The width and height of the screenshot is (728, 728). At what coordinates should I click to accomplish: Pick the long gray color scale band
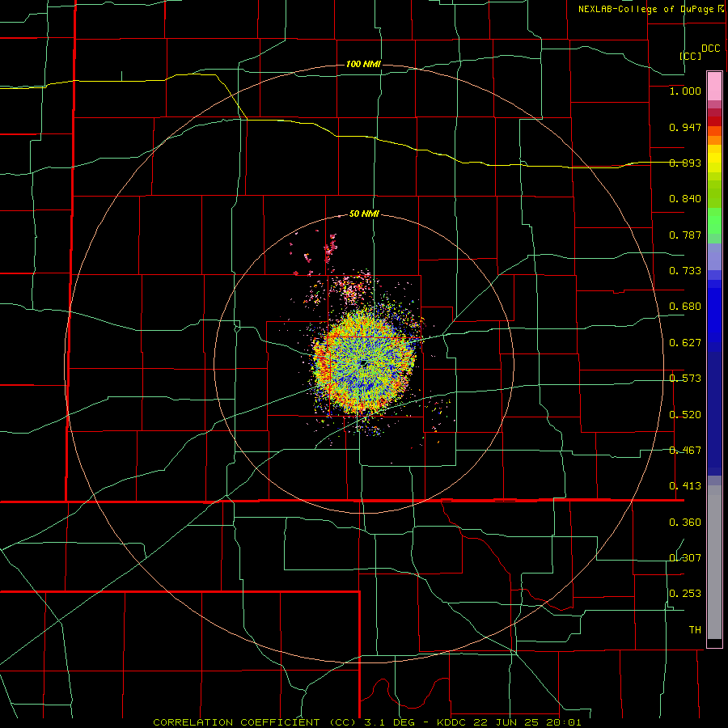point(714,562)
